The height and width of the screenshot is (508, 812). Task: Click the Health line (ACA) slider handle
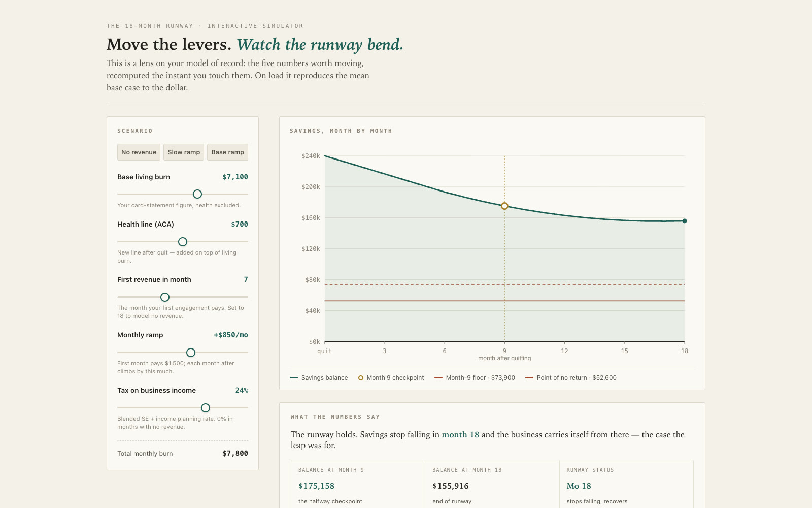(x=183, y=242)
